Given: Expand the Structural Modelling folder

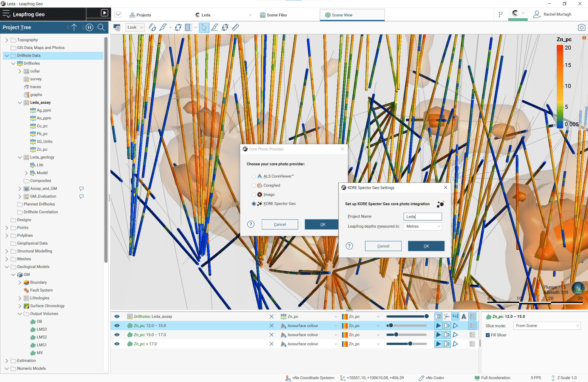Looking at the screenshot, I should coord(7,251).
